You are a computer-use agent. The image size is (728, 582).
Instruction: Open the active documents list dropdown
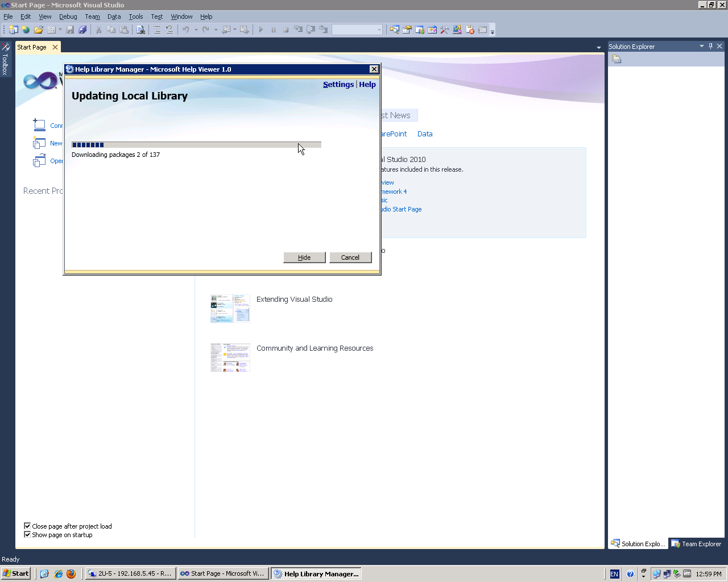point(598,47)
